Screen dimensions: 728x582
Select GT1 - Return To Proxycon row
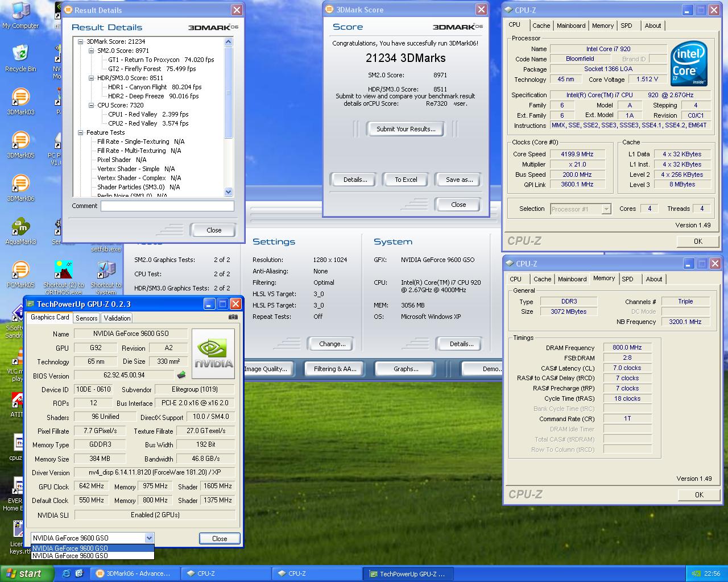click(161, 60)
